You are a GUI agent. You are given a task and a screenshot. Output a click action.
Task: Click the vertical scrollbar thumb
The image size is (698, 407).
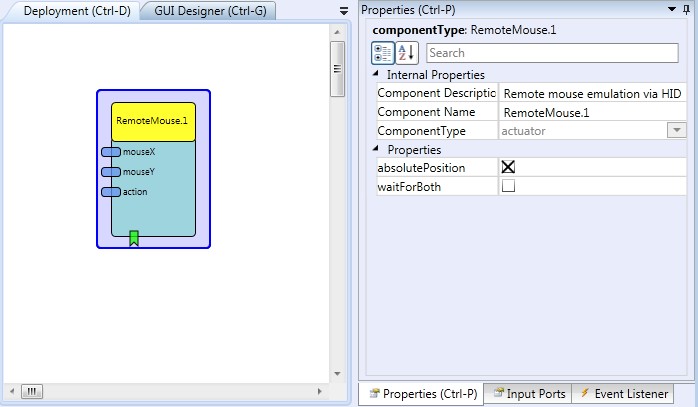(337, 69)
